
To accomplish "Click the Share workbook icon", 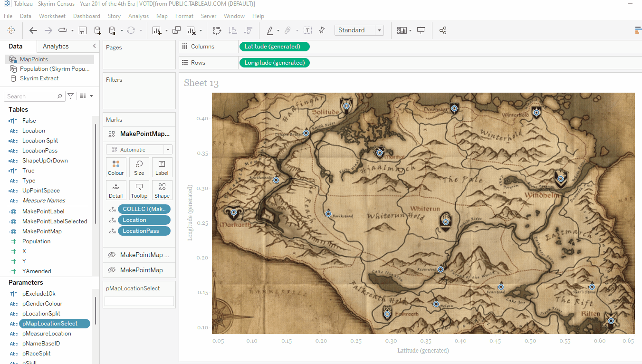I will pos(443,30).
